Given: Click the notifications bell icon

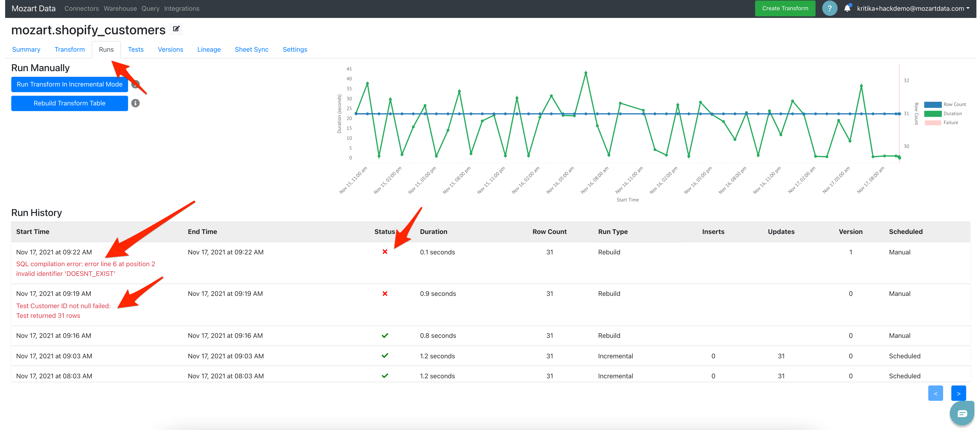Looking at the screenshot, I should click(x=847, y=8).
